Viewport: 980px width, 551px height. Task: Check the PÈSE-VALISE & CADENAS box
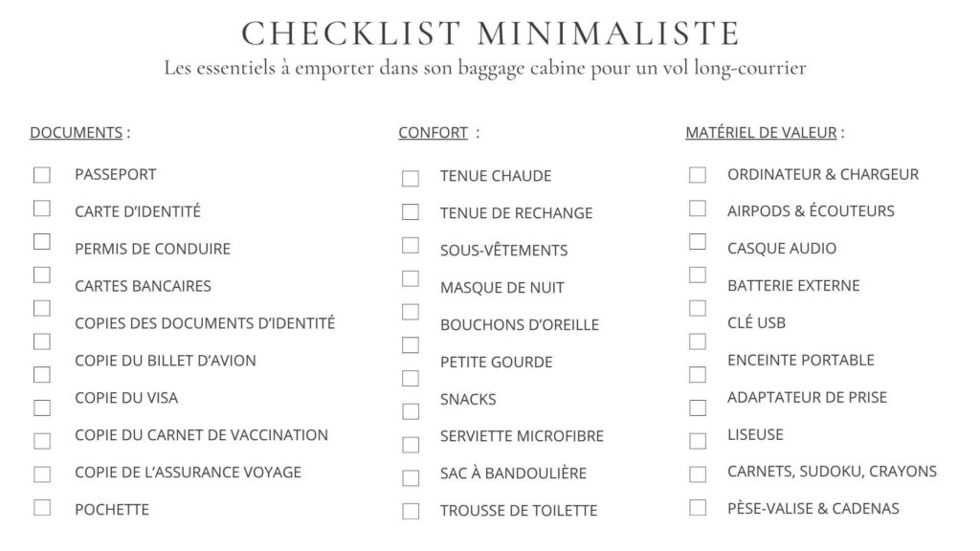click(698, 508)
